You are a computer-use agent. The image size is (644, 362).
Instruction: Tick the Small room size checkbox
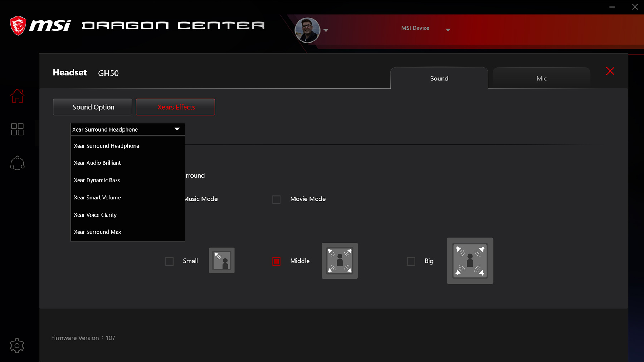click(x=169, y=261)
